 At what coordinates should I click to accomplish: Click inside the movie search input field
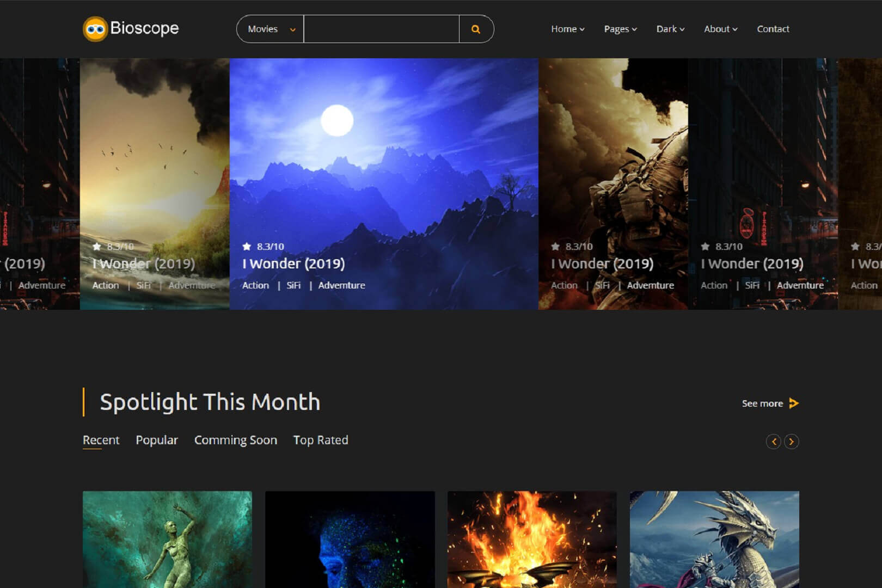point(381,29)
